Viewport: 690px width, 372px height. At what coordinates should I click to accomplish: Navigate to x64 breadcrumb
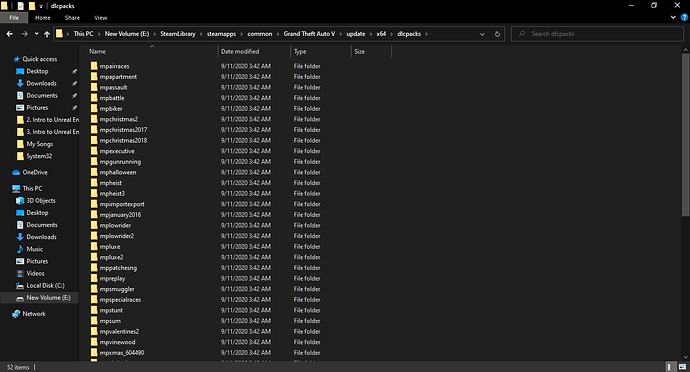tap(381, 34)
